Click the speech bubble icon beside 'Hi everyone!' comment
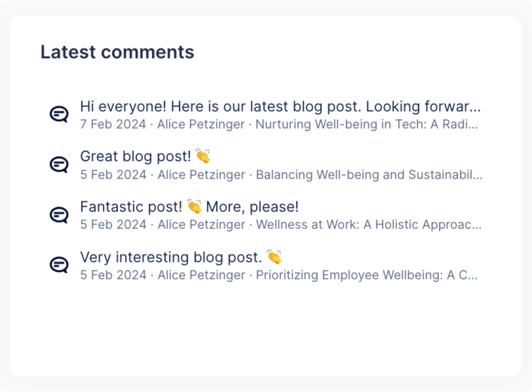 pos(59,114)
